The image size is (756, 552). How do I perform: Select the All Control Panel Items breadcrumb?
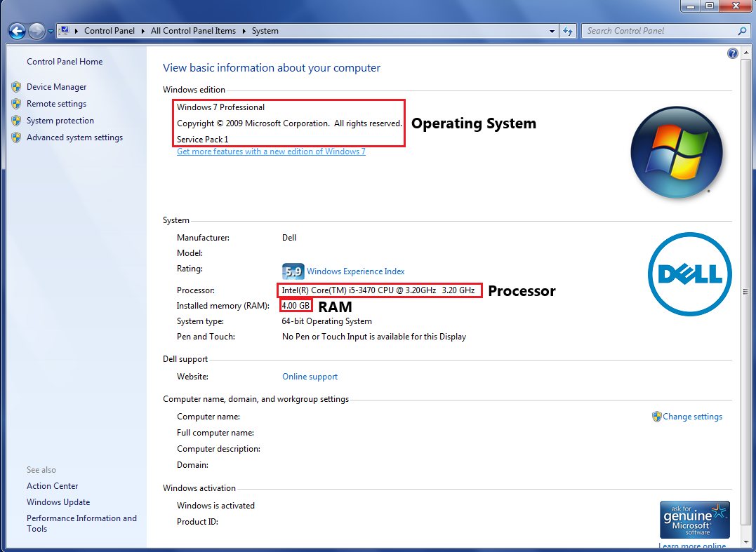point(193,31)
